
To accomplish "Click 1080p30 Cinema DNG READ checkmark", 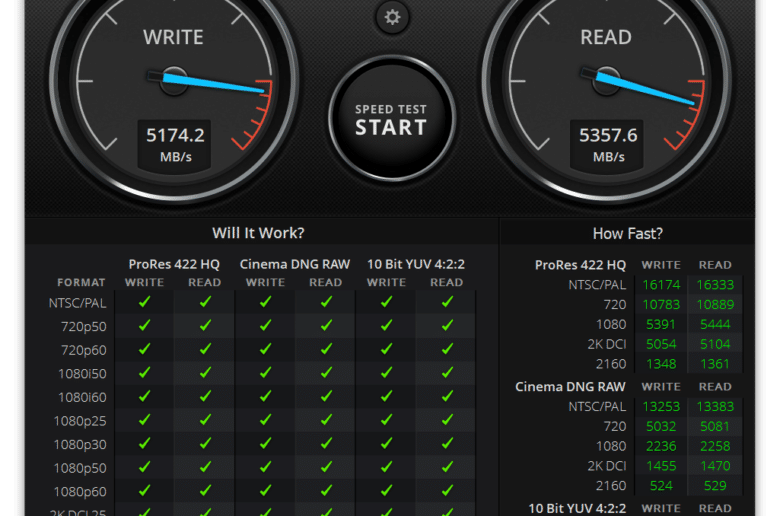I will pyautogui.click(x=326, y=443).
